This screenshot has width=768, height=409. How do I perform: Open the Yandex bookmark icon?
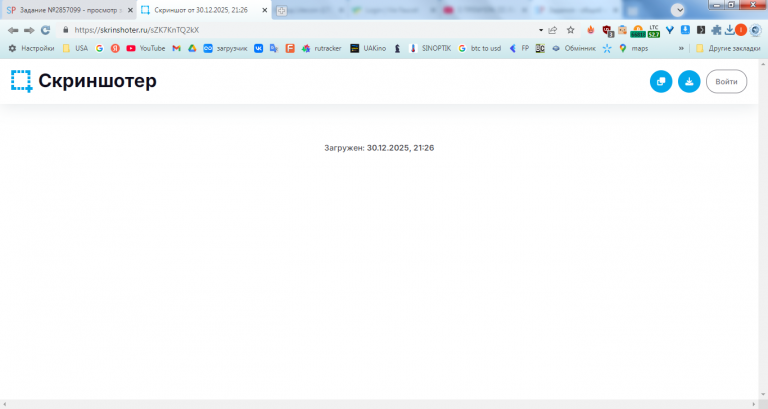point(115,48)
